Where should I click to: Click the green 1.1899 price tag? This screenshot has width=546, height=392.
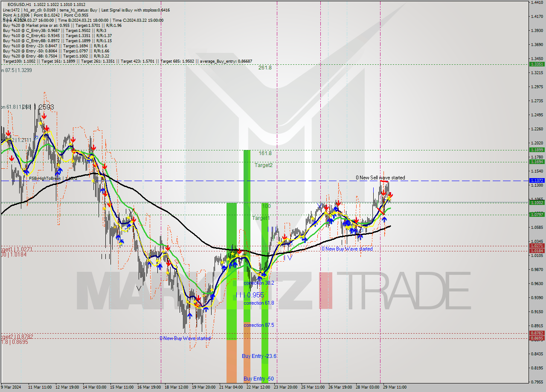pyautogui.click(x=536, y=150)
